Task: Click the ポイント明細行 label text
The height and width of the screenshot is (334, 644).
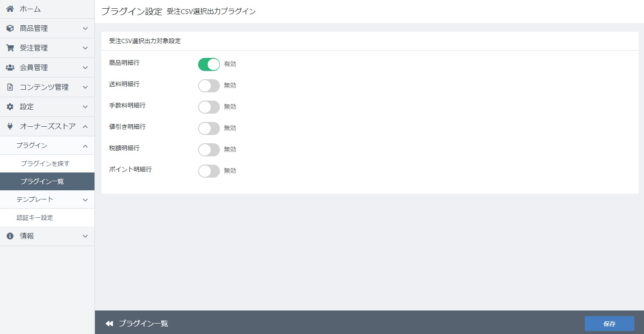Action: (x=130, y=169)
